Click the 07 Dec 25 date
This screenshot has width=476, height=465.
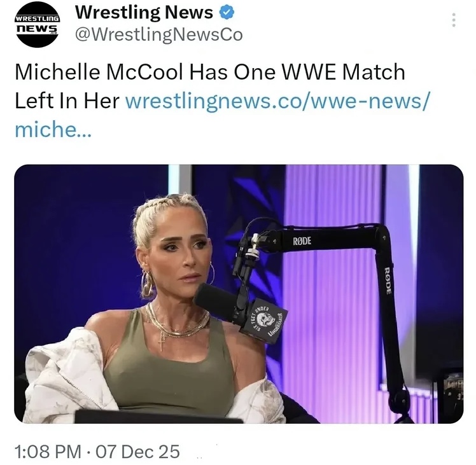[138, 452]
